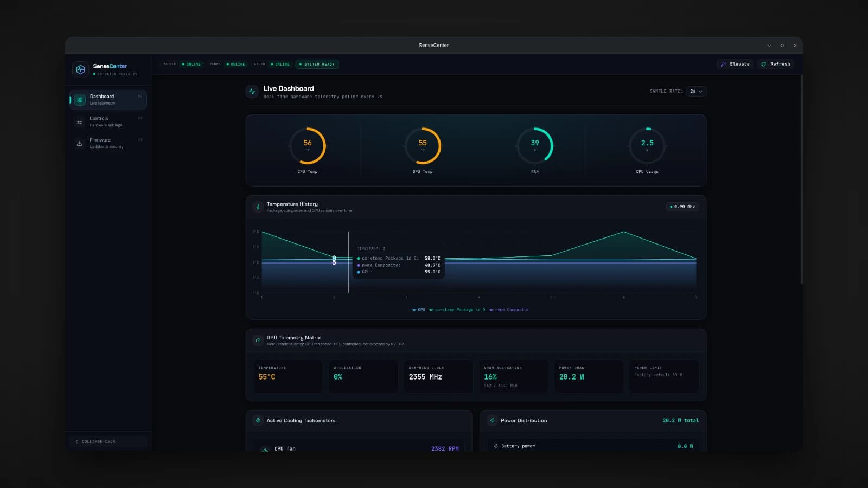Screen dimensions: 868x488
Task: Click the 16% VRAM allocation value
Action: [x=490, y=377]
